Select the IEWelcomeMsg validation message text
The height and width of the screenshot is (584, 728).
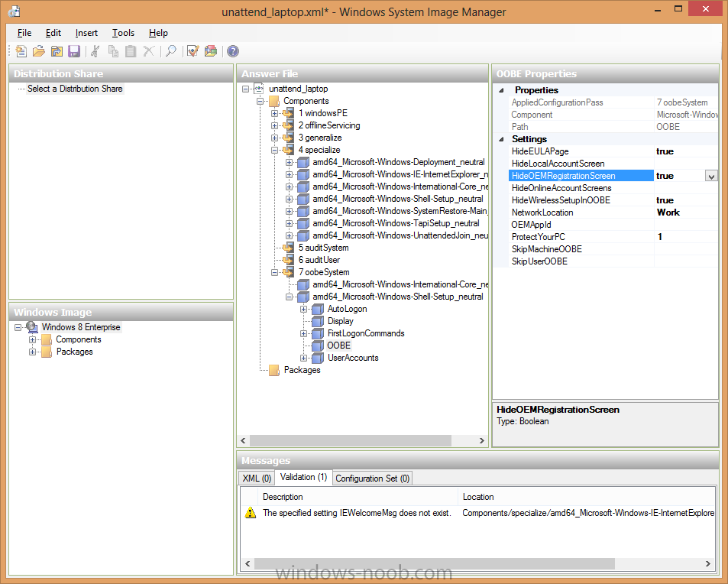(357, 513)
